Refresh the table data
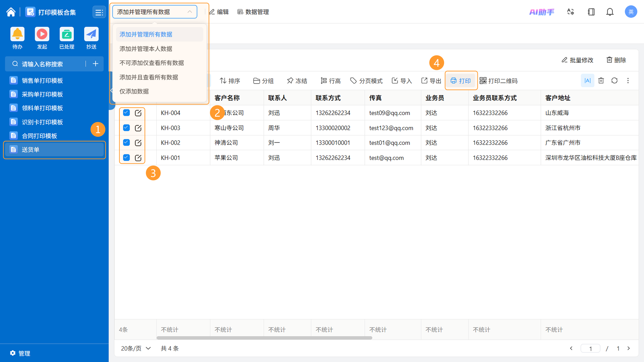Image resolution: width=644 pixels, height=362 pixels. 614,80
